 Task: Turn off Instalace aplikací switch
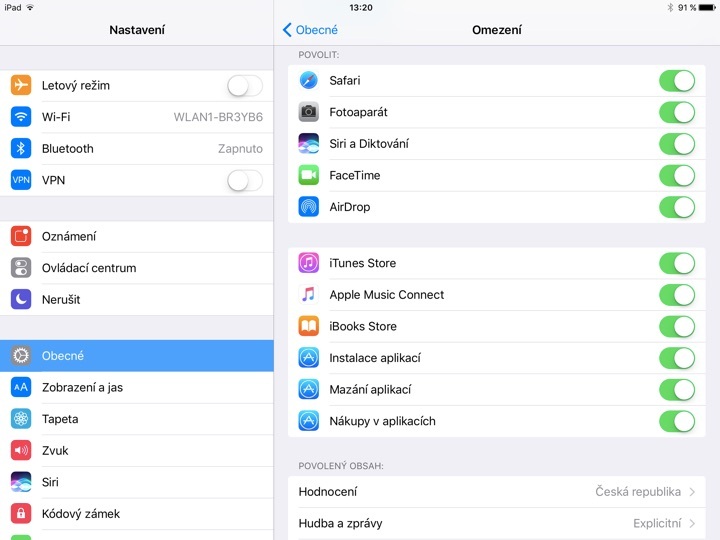(677, 359)
